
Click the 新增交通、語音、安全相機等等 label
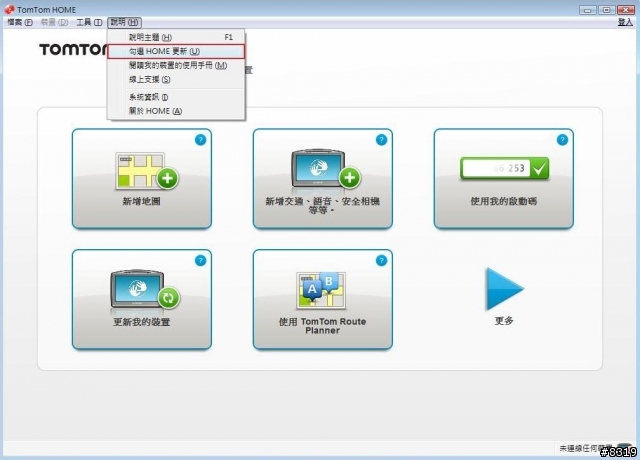(x=322, y=205)
